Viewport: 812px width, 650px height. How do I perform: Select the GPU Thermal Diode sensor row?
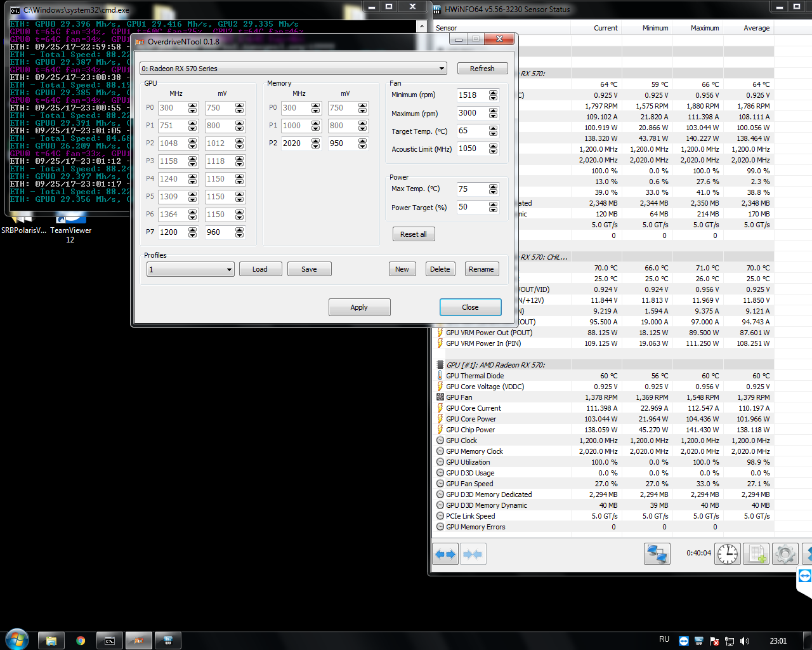(604, 376)
